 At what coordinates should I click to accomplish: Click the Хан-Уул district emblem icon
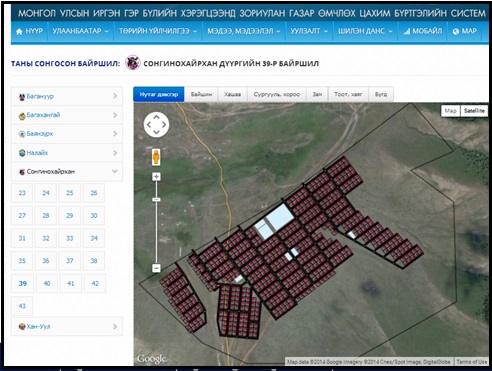pos(22,327)
